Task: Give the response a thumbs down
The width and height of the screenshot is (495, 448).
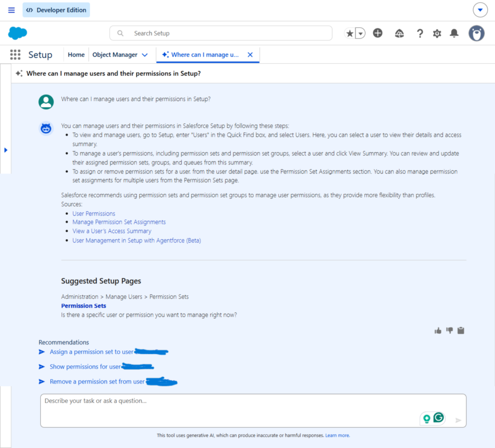Action: click(450, 331)
